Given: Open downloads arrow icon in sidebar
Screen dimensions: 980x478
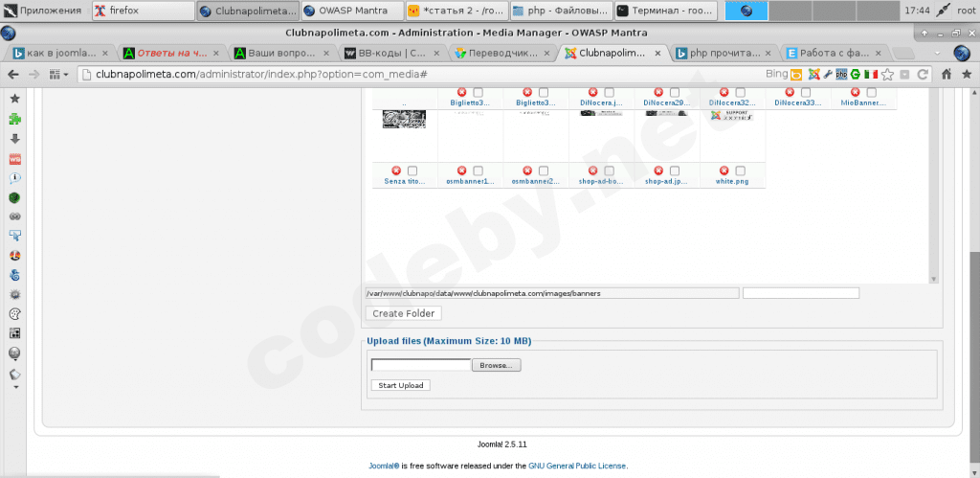Looking at the screenshot, I should 15,139.
